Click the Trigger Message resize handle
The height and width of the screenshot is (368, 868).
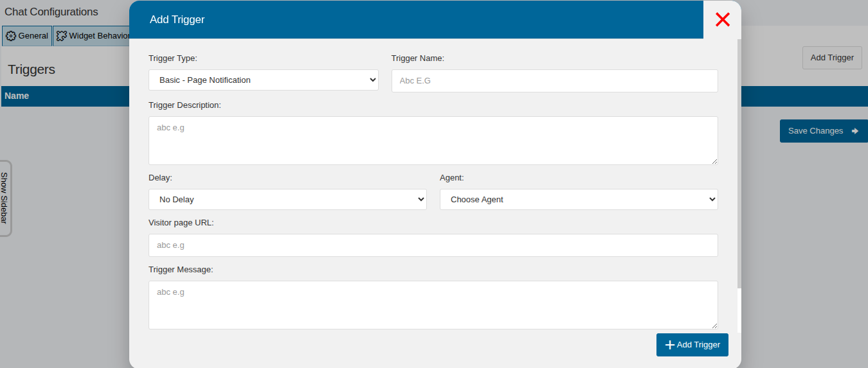[714, 326]
